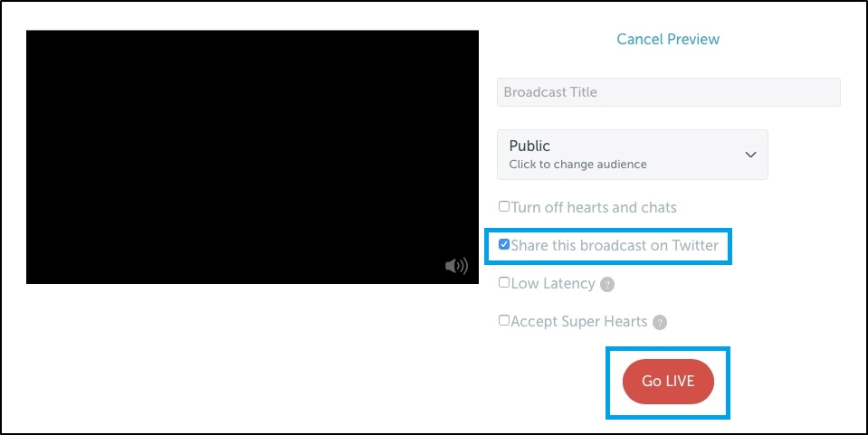Click the 'Click to change audience' subtitle
Viewport: 868px width, 435px height.
pos(577,165)
